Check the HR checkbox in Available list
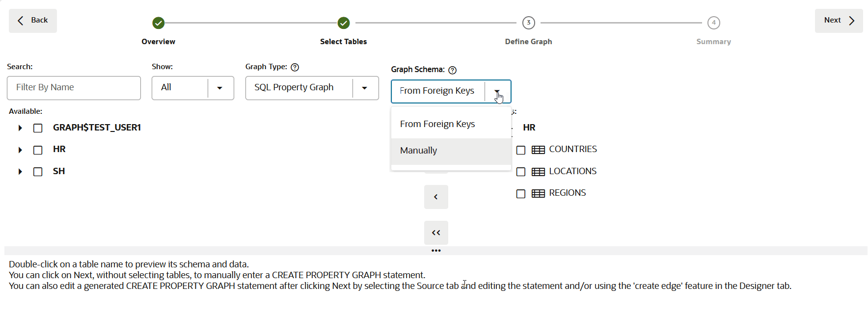868x312 pixels. (x=38, y=150)
